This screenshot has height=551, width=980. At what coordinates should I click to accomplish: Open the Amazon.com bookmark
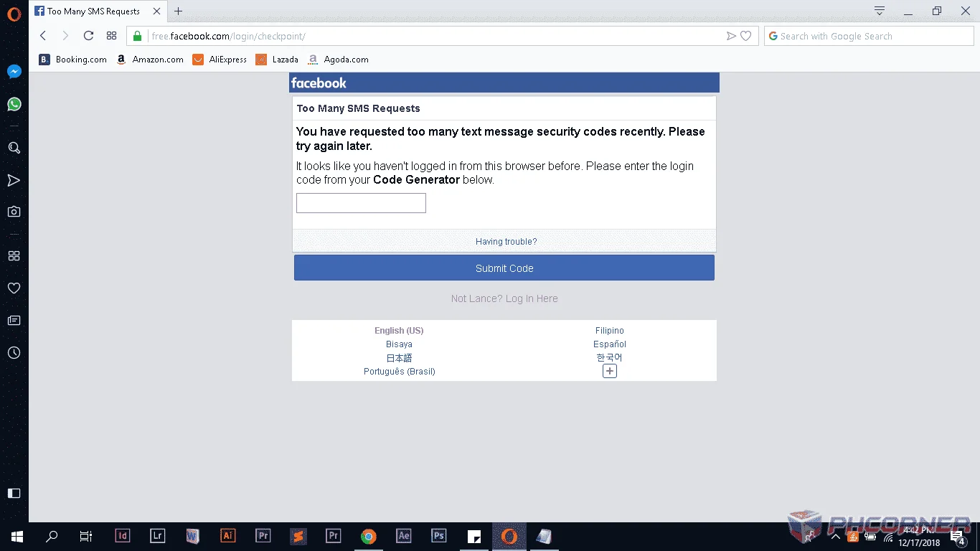pyautogui.click(x=151, y=60)
